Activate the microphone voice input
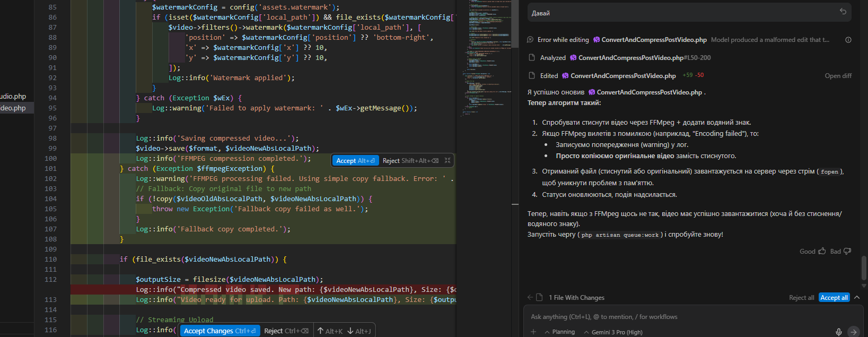This screenshot has width=868, height=337. click(x=838, y=332)
